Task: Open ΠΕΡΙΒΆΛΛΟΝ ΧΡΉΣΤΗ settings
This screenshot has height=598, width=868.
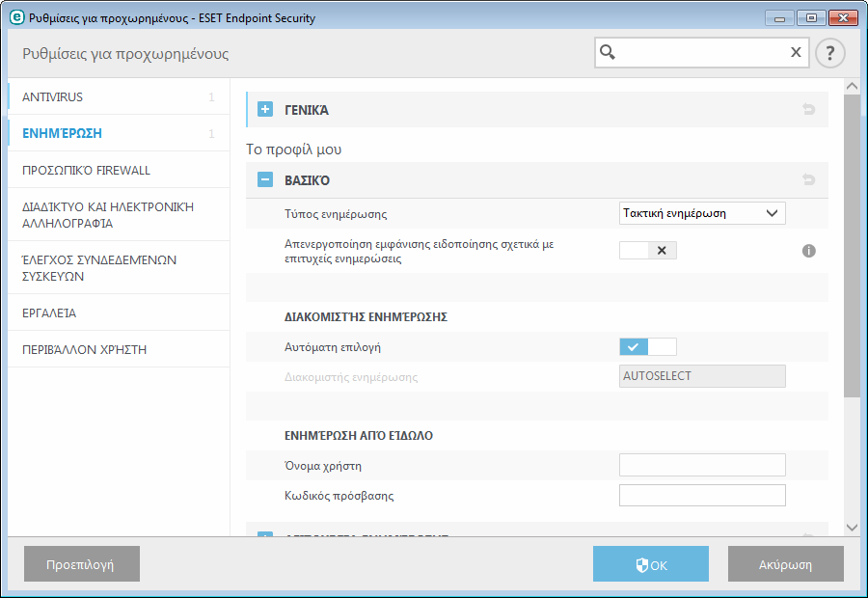Action: coord(119,349)
